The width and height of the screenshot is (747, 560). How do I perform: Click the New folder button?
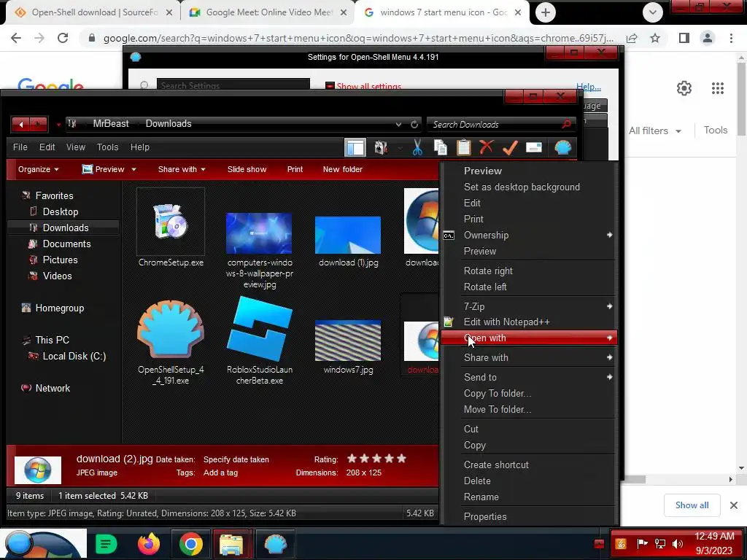343,169
